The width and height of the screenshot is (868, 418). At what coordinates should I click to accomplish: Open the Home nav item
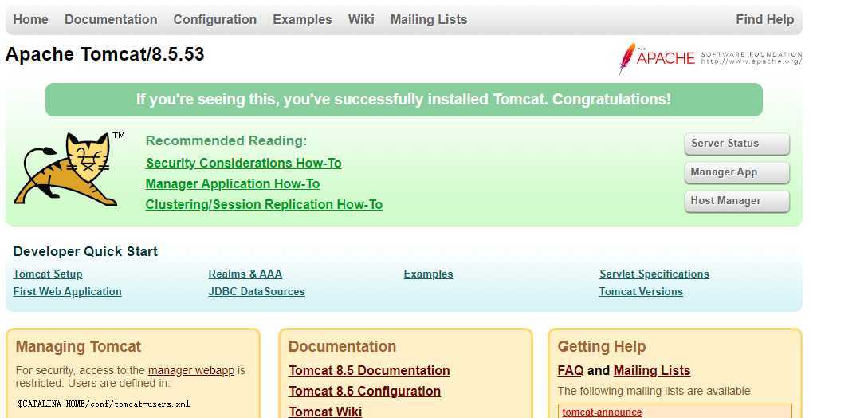(30, 19)
